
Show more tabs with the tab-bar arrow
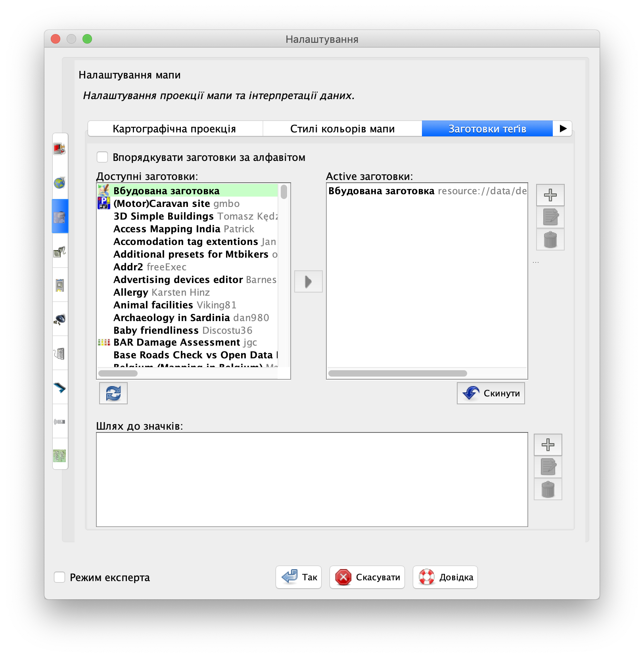[x=563, y=128]
